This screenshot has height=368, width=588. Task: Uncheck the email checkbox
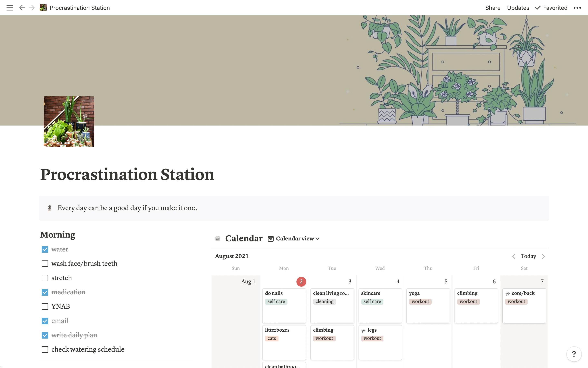45,321
